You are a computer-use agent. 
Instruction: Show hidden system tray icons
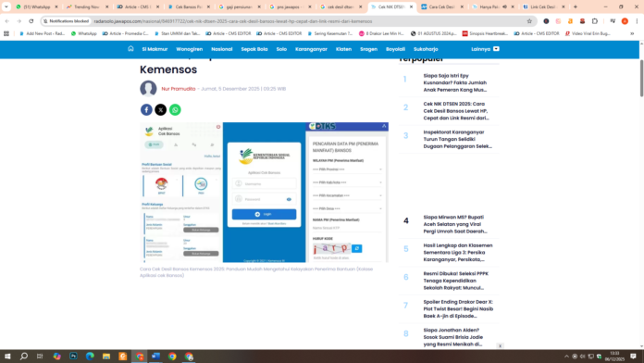pyautogui.click(x=566, y=357)
